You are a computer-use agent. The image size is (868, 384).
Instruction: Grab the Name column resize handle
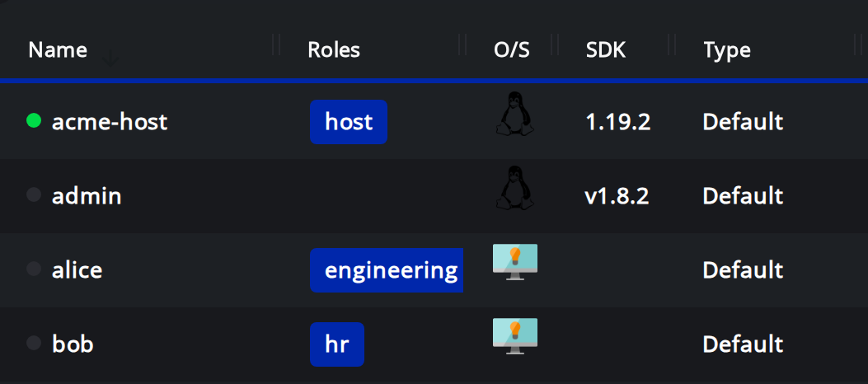pyautogui.click(x=276, y=44)
